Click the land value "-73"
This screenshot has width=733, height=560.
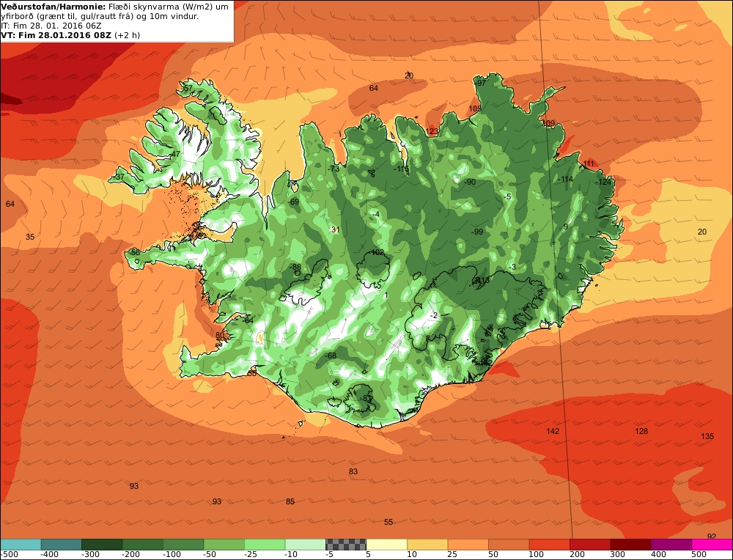(334, 169)
